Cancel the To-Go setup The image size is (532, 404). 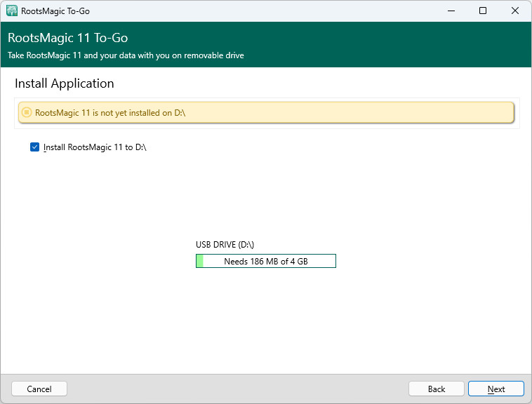point(39,389)
